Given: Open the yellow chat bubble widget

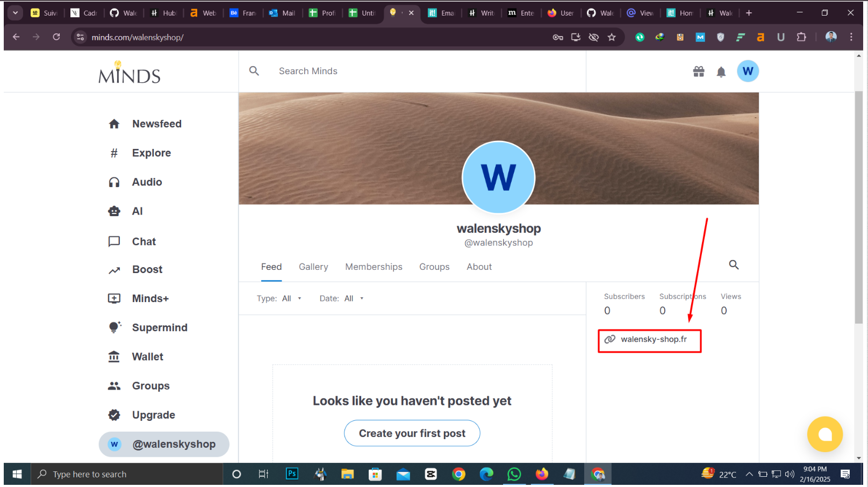Looking at the screenshot, I should (x=824, y=434).
